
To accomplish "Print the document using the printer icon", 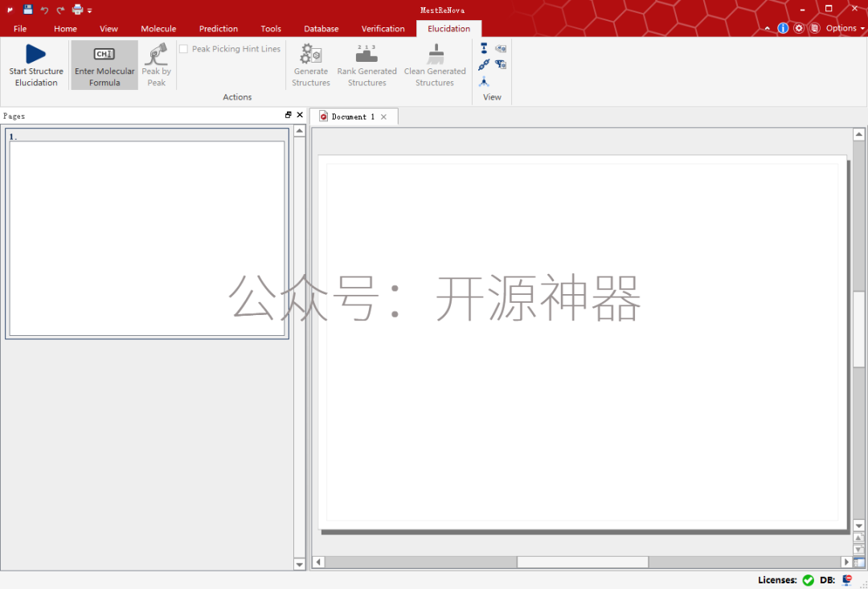I will [77, 10].
